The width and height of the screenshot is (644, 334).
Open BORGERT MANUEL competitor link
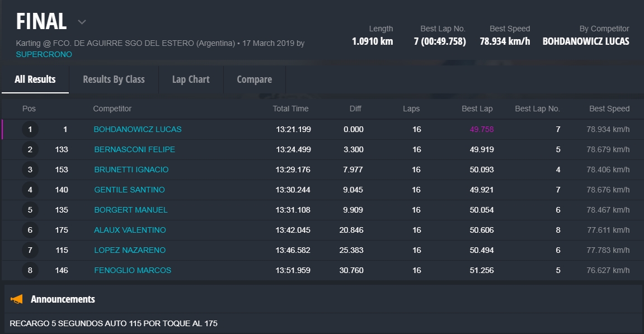[x=130, y=210]
